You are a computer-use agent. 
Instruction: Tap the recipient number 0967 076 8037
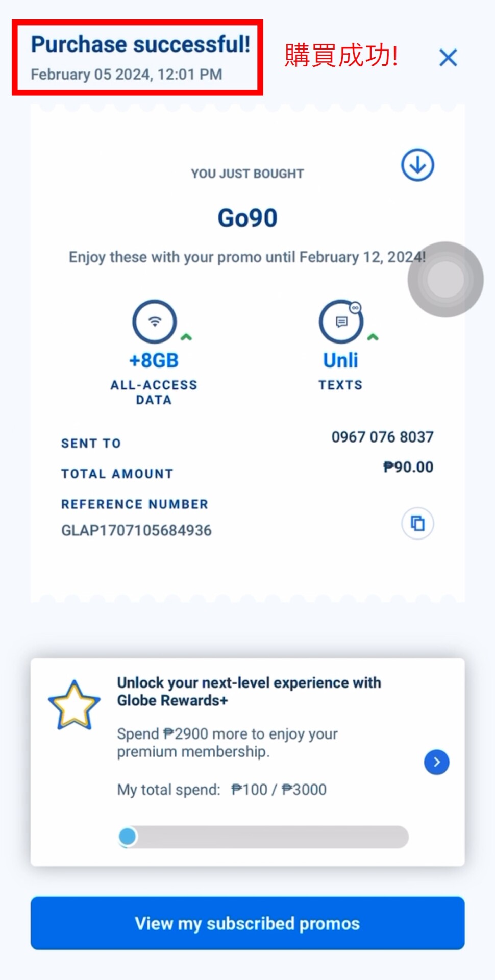coord(382,437)
